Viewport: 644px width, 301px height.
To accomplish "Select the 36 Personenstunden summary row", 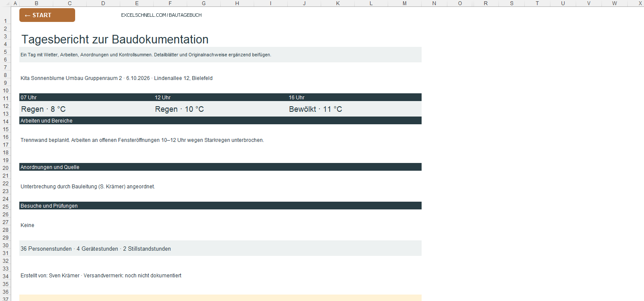I will [x=220, y=249].
